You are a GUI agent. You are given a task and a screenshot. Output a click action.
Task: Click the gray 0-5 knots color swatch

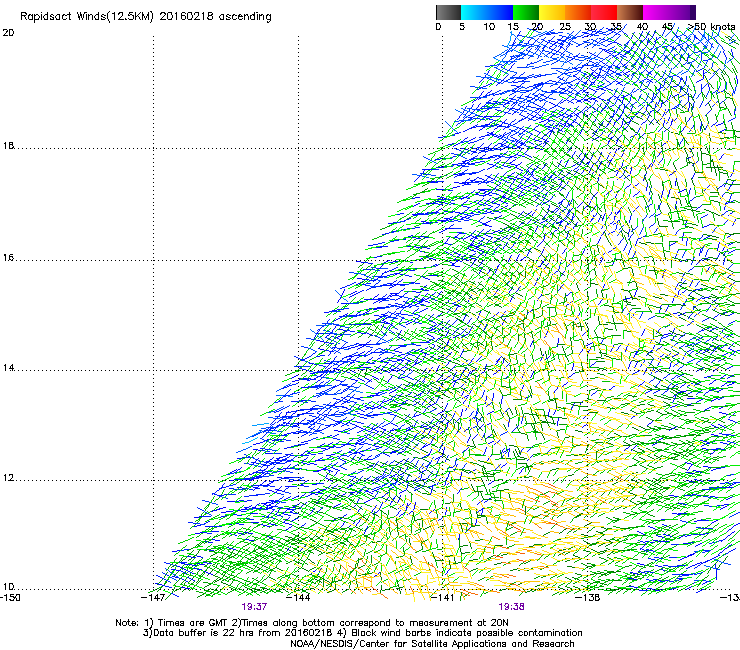tap(448, 12)
